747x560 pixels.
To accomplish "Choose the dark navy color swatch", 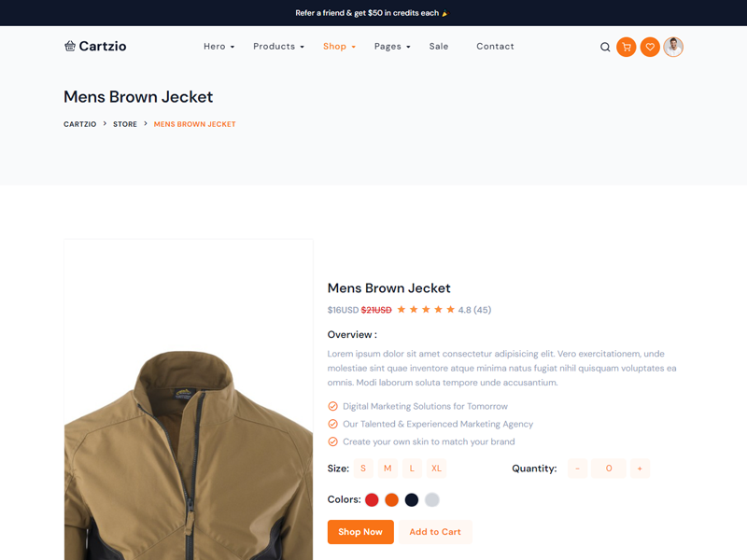I will pyautogui.click(x=412, y=500).
